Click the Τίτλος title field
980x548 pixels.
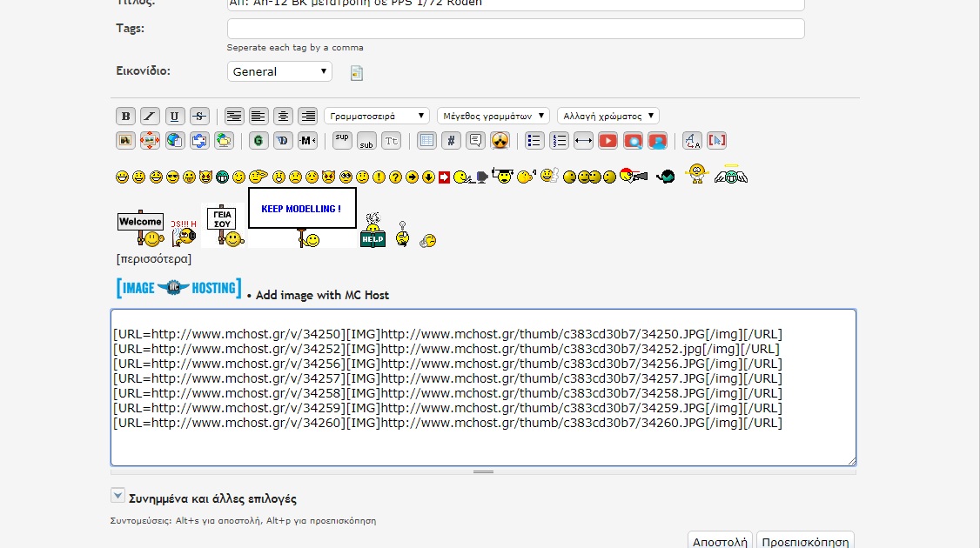click(x=515, y=5)
